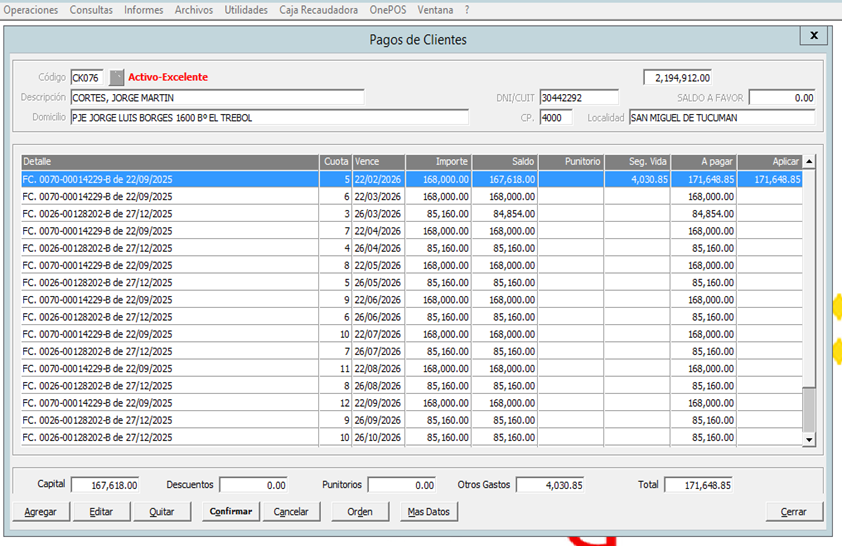The width and height of the screenshot is (842, 546).
Task: Select the row with due date 22/07/2026
Action: click(x=412, y=334)
